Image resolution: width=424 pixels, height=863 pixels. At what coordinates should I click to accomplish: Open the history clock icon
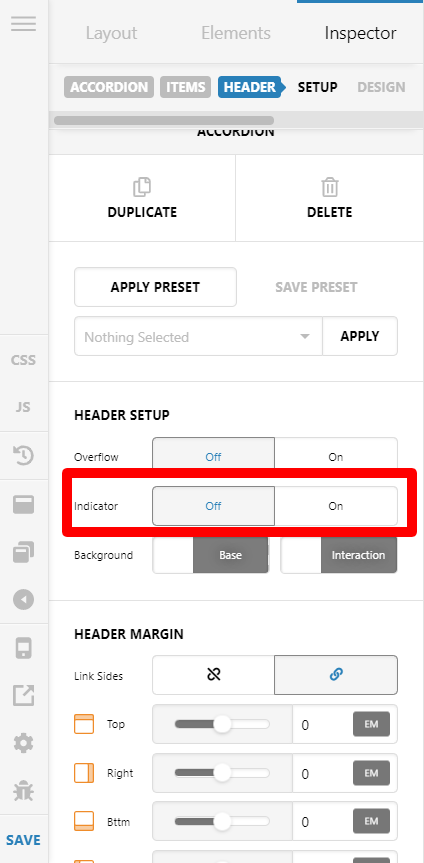[x=24, y=455]
